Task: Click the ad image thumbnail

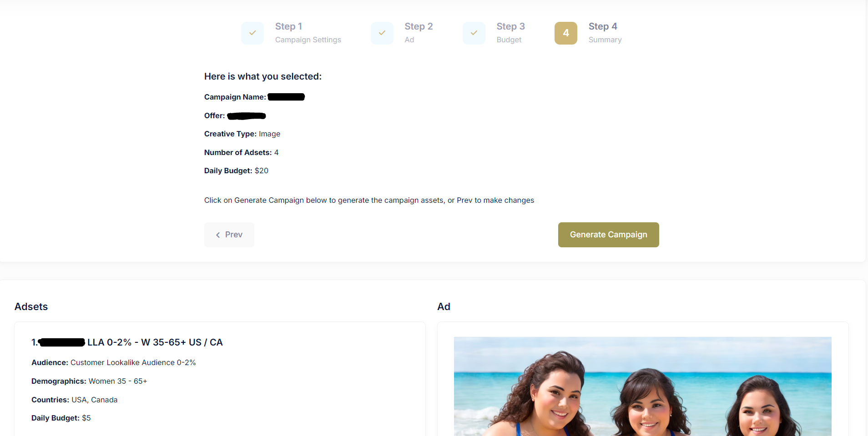Action: click(x=642, y=386)
